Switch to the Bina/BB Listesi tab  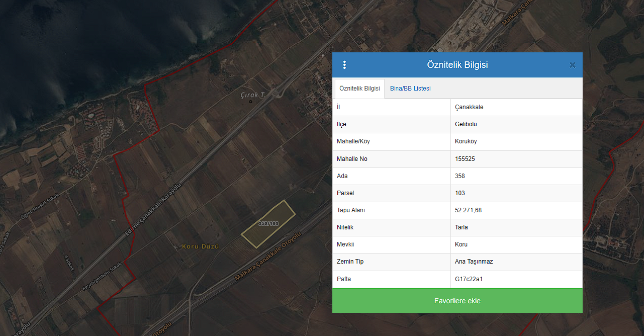410,89
